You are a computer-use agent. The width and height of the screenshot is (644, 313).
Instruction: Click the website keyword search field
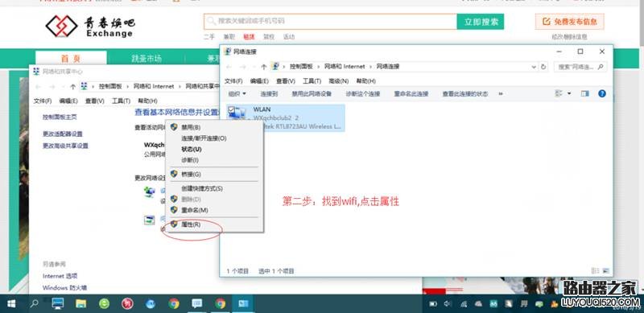click(330, 22)
